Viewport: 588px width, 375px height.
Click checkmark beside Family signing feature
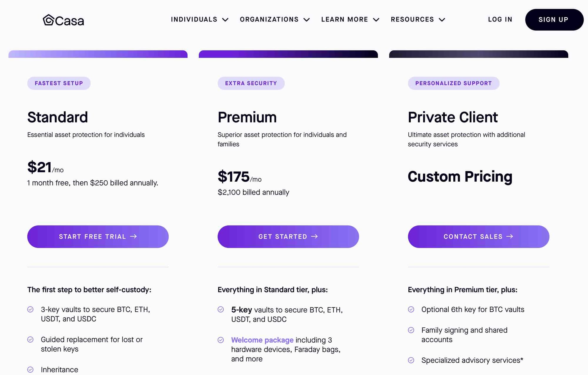(411, 330)
